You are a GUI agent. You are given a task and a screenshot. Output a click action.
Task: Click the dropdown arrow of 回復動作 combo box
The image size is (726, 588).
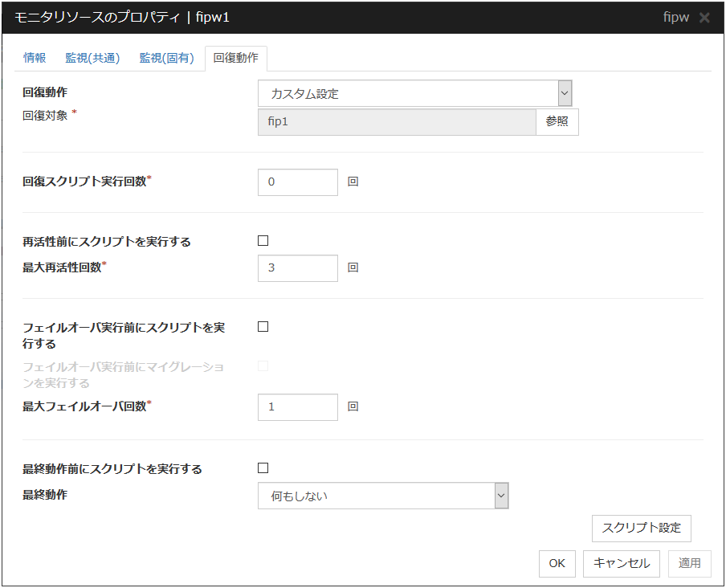565,94
